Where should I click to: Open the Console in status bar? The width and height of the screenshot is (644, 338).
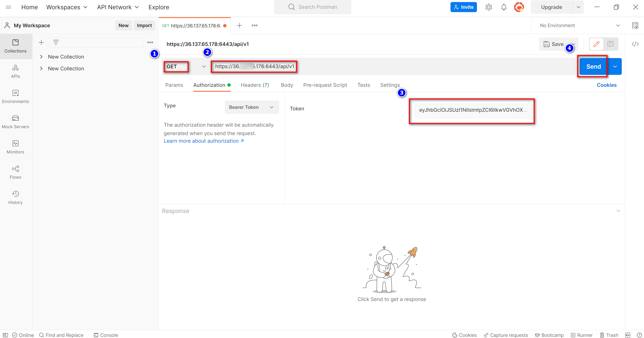click(x=106, y=335)
